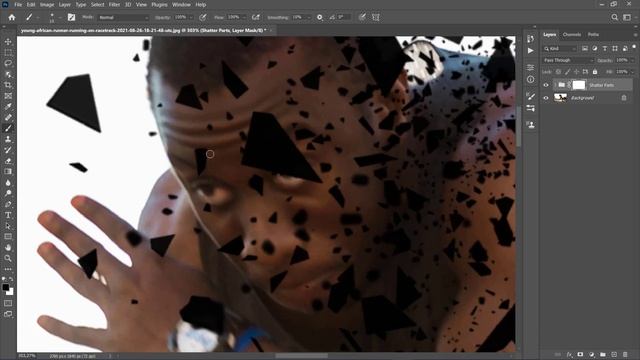Toggle airbrush-style build-up button
Image resolution: width=640 pixels, height=360 pixels.
point(256,17)
